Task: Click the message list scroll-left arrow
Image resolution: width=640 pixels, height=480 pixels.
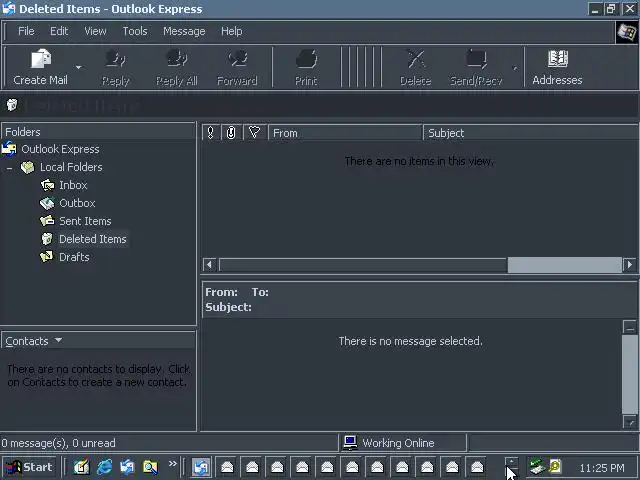Action: (x=209, y=264)
